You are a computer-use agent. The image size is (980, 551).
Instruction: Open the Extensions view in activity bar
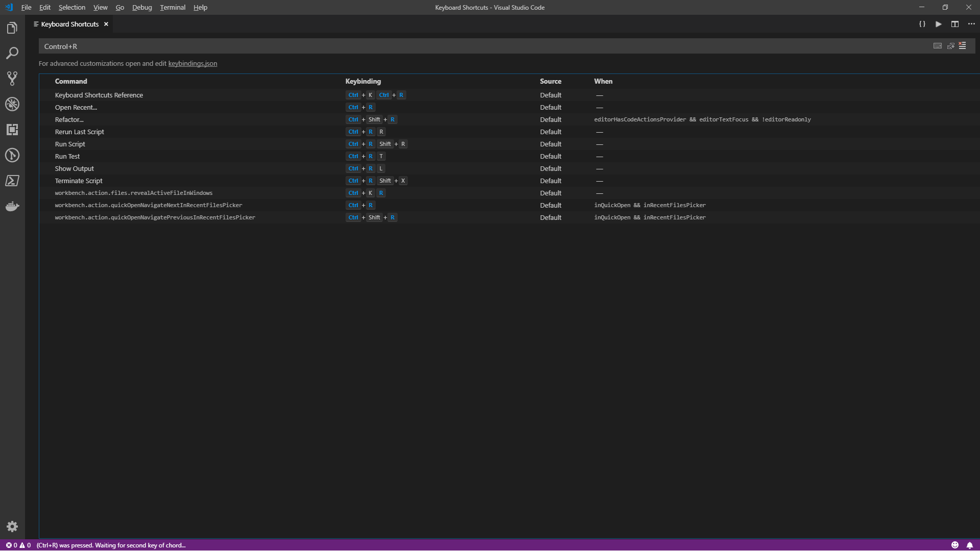(x=12, y=130)
